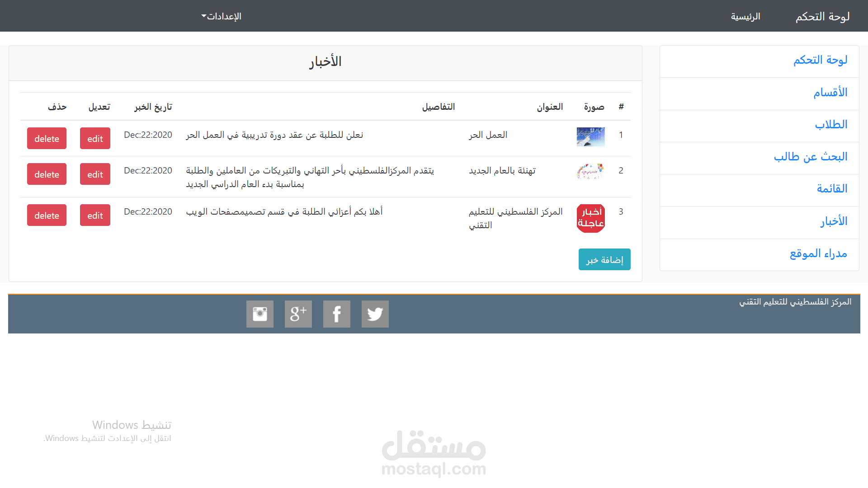Edit the third news item
Viewport: 868px width, 488px height.
point(95,216)
